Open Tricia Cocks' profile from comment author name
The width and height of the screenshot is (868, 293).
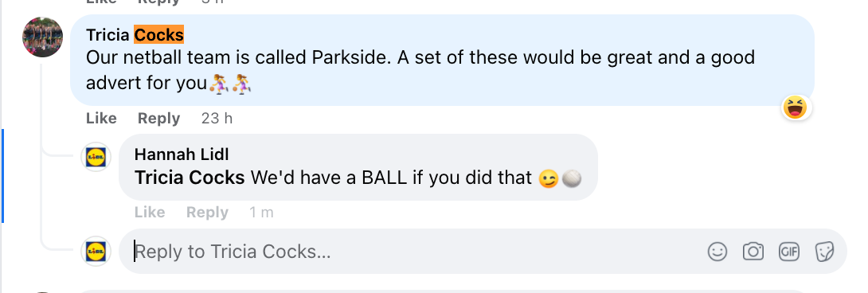(x=135, y=35)
